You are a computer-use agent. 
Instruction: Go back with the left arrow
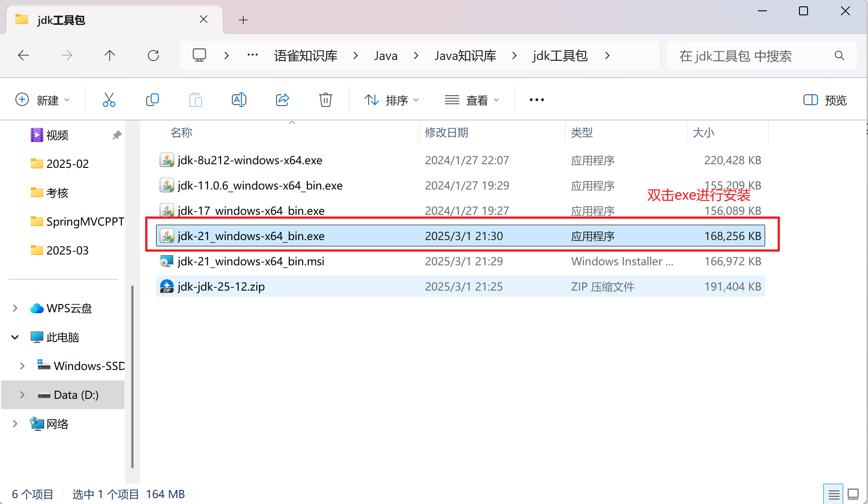tap(23, 55)
